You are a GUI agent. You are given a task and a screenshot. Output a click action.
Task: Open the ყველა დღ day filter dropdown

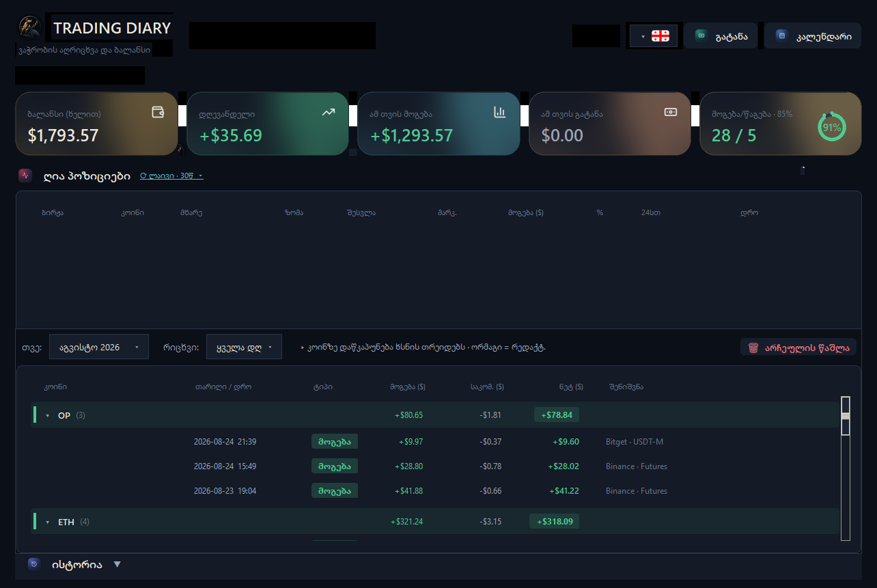tap(244, 347)
